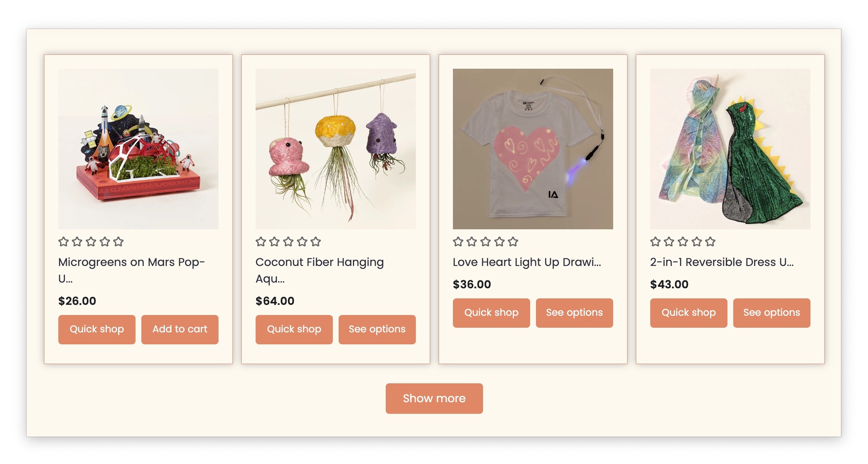This screenshot has width=868, height=464.
Task: See options for the $36.00 Love Heart shirt
Action: [574, 313]
